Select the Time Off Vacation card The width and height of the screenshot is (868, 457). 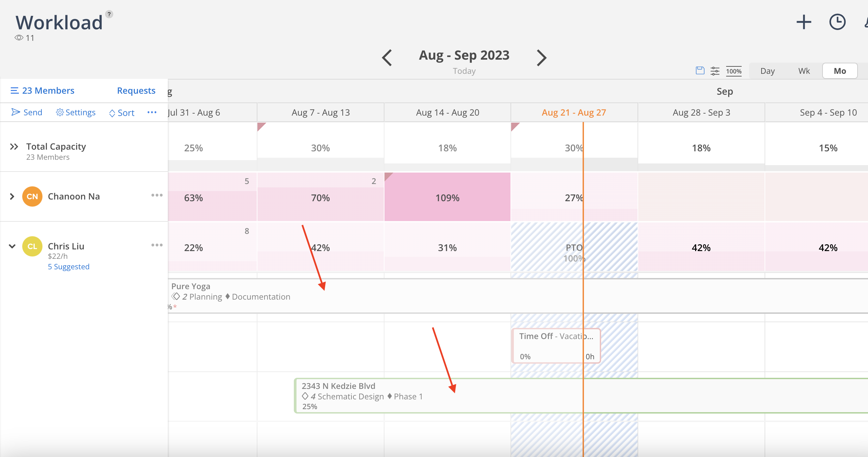tap(555, 345)
